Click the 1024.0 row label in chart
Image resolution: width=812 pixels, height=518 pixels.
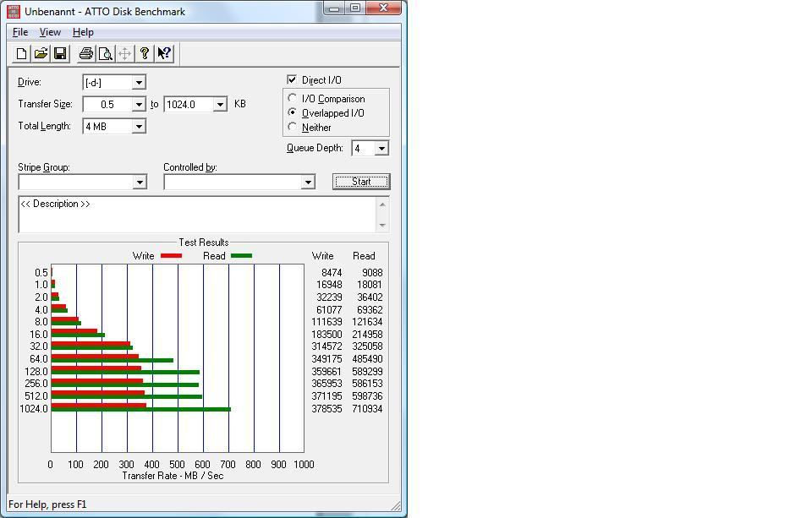(x=34, y=409)
